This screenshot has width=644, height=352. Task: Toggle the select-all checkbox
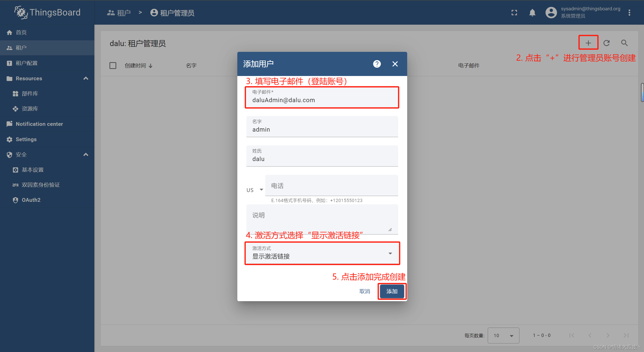pos(113,66)
